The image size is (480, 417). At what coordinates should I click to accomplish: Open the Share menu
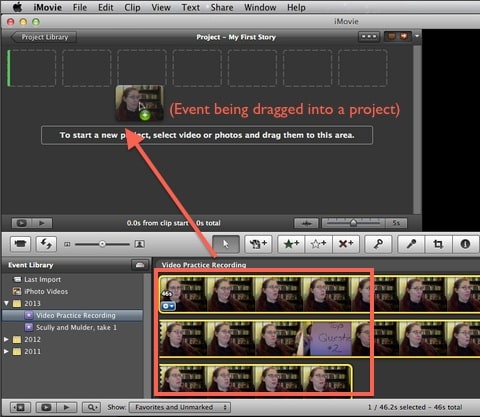pos(222,7)
